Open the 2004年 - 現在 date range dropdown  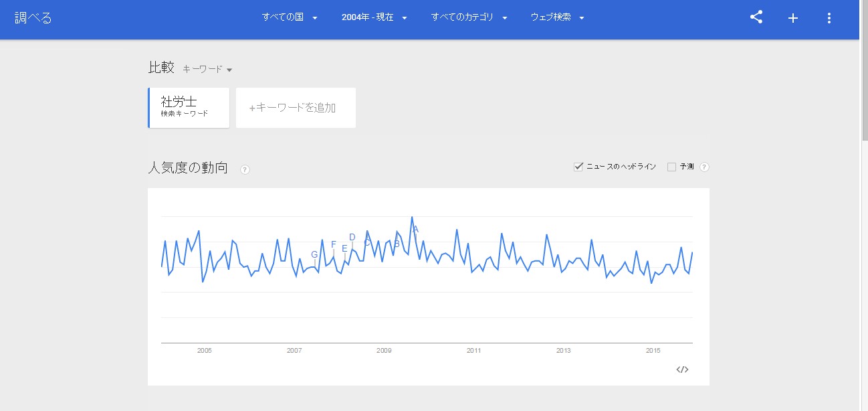tap(374, 17)
